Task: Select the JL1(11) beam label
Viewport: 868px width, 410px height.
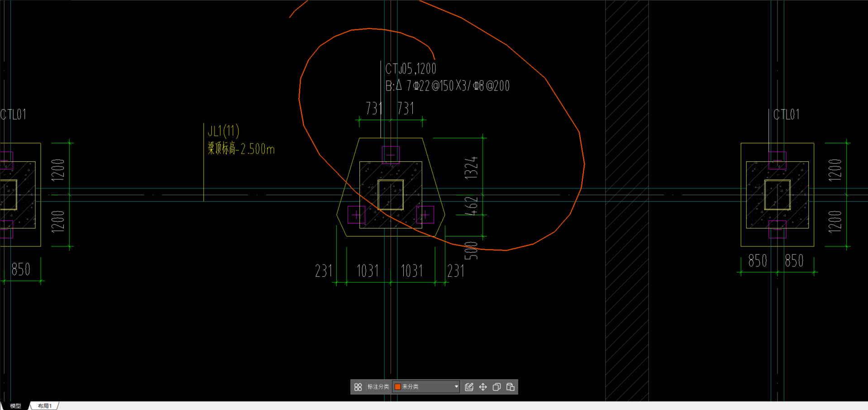Action: click(224, 131)
